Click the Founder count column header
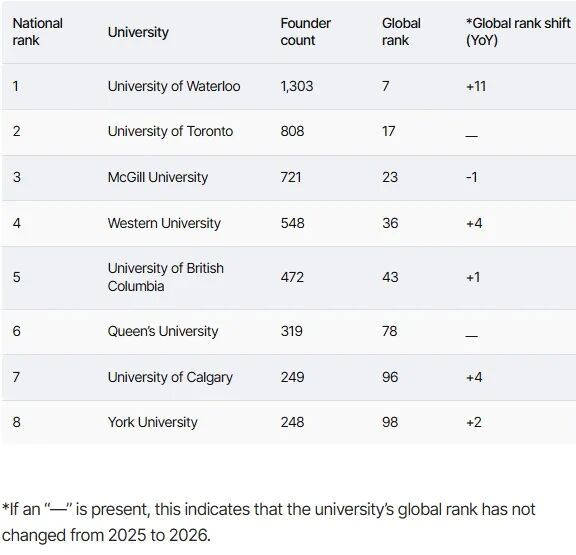 tap(305, 32)
